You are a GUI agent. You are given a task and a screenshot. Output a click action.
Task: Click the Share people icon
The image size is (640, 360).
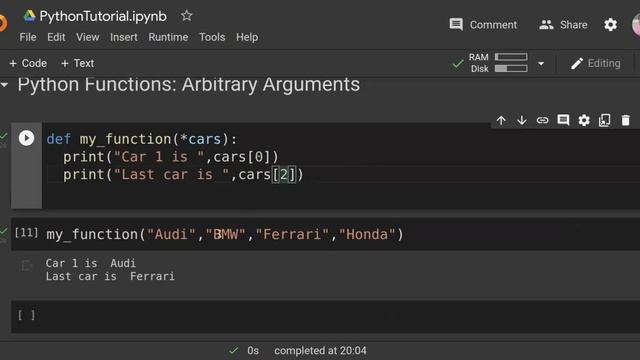point(546,25)
